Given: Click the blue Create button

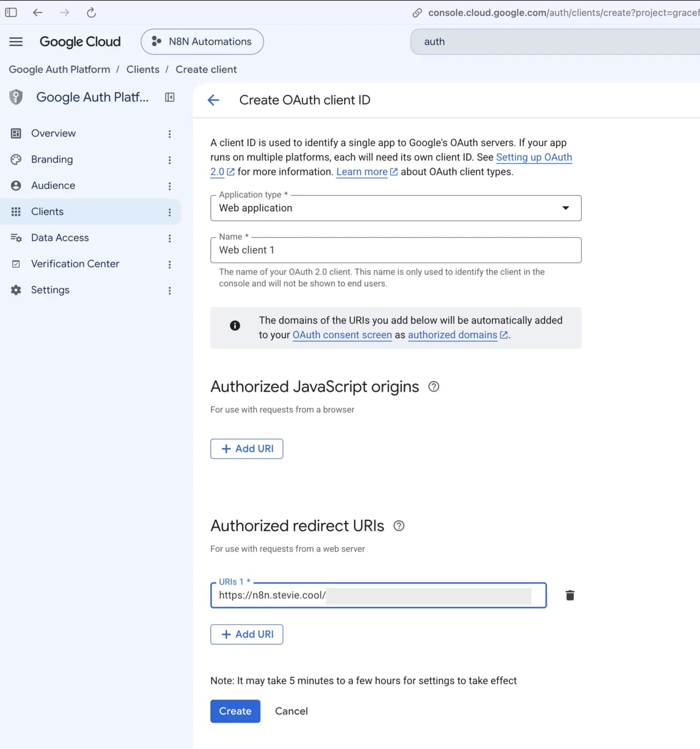Looking at the screenshot, I should point(235,711).
